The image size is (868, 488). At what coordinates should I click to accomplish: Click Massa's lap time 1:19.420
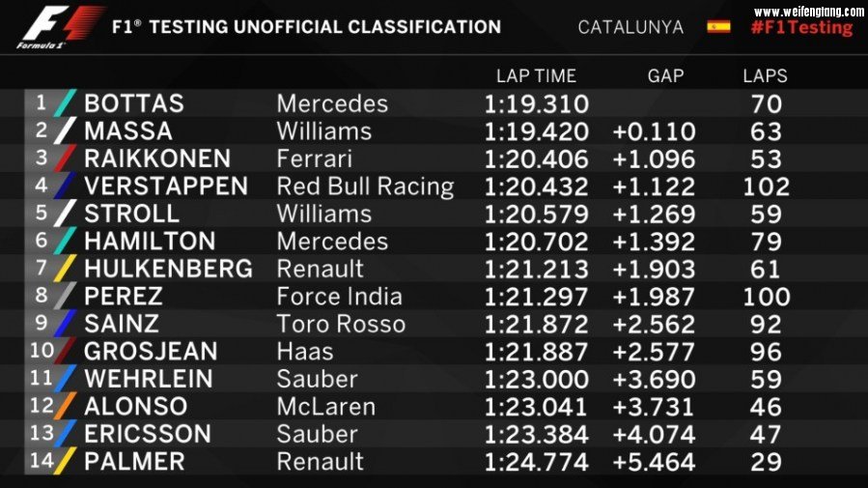(x=536, y=131)
